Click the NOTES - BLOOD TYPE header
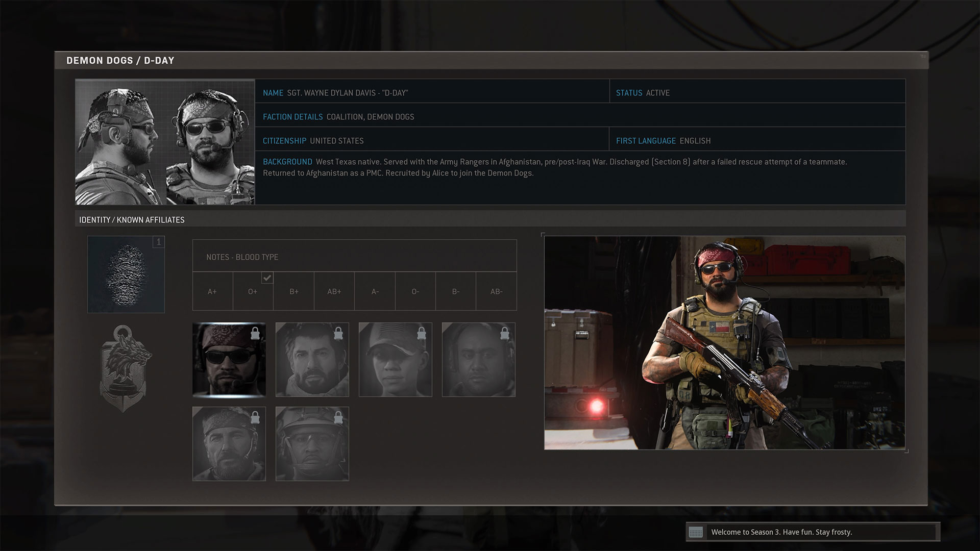 [x=355, y=256]
